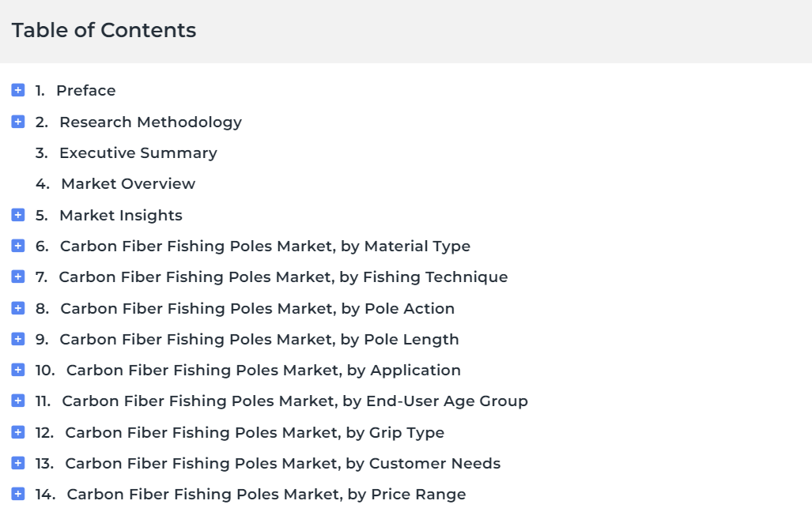Open plus icon beside by Customer Needs
This screenshot has height=512, width=812.
point(18,463)
